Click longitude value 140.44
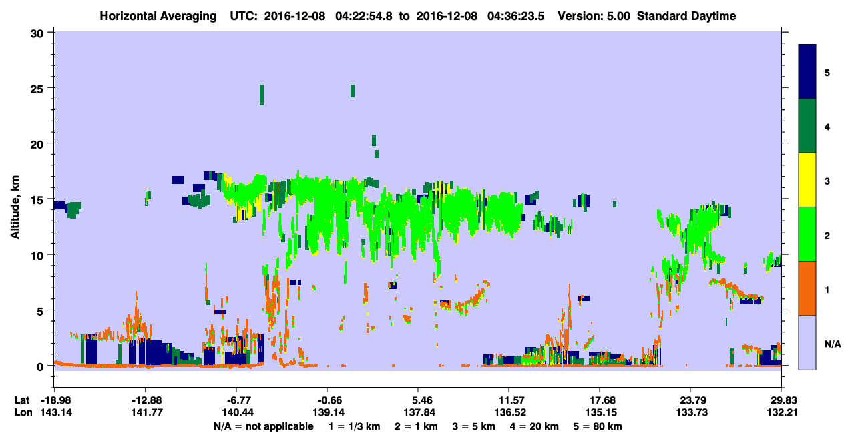 click(x=237, y=412)
